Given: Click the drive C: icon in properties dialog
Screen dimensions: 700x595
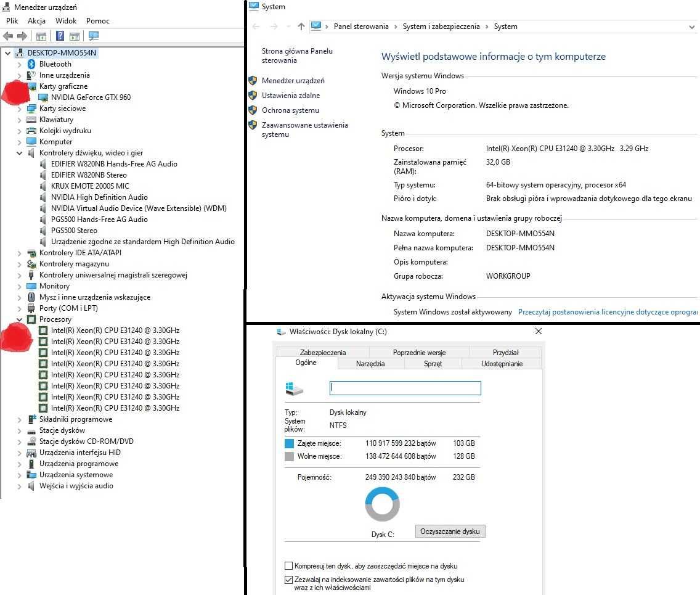Looking at the screenshot, I should 294,388.
